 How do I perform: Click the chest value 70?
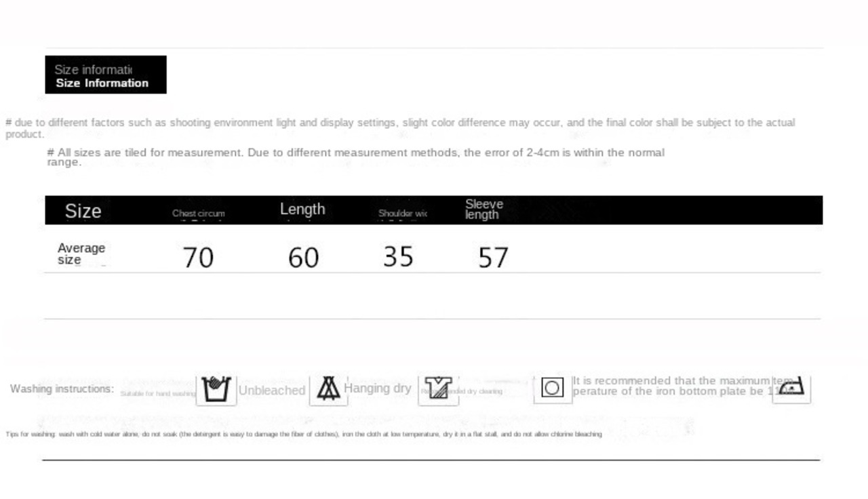click(198, 258)
